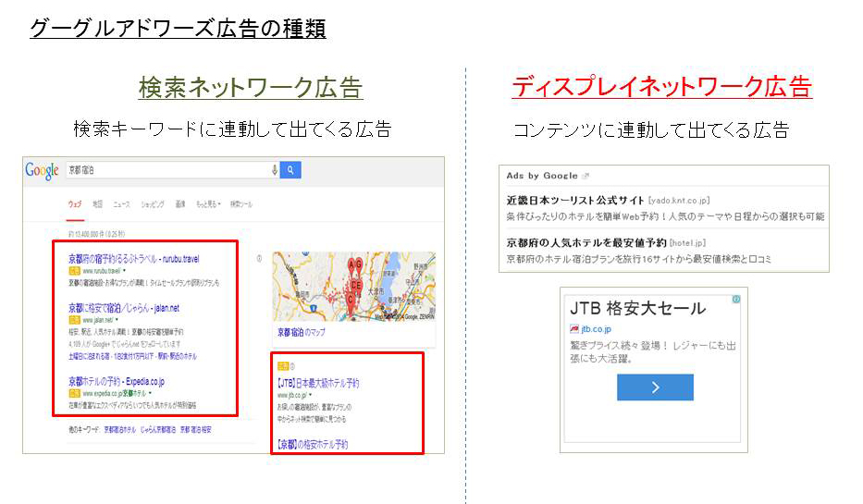Open the 画像 tab

[180, 204]
